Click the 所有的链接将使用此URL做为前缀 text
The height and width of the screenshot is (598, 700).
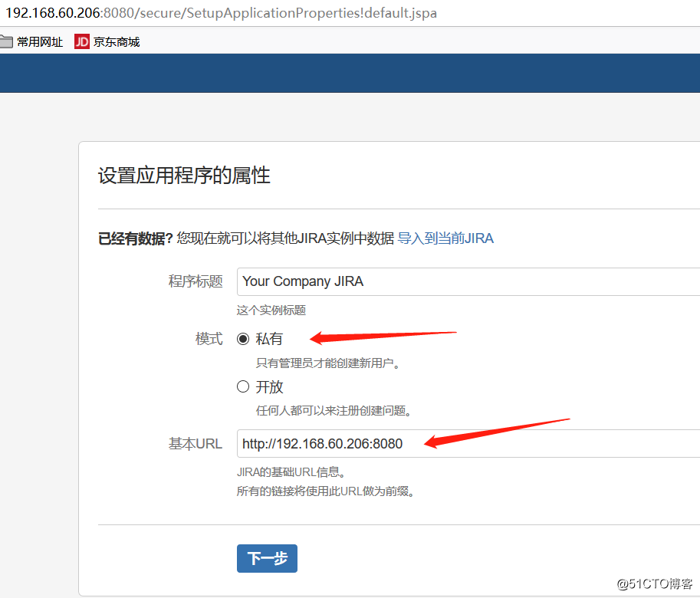pos(325,491)
